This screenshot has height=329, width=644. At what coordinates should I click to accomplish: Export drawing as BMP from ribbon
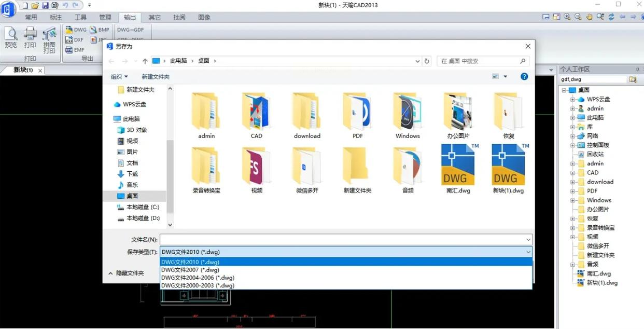click(x=100, y=30)
